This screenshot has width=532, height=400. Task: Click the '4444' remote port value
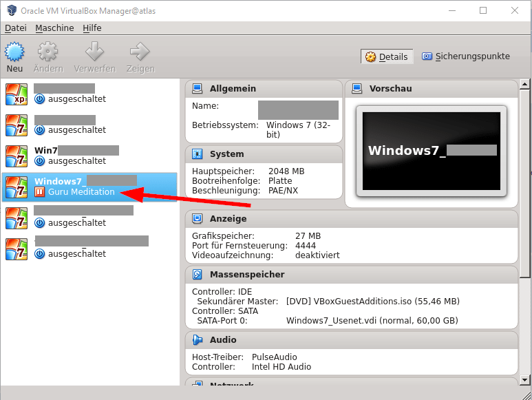pyautogui.click(x=306, y=246)
